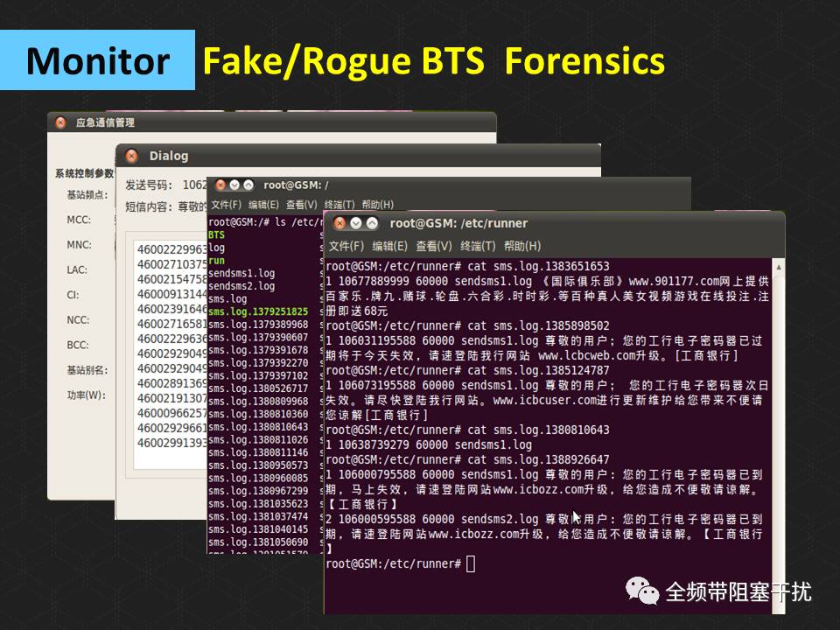Viewport: 840px width, 630px height.
Task: Click the 'cat sms.log.1385124787' command line
Action: coord(467,370)
